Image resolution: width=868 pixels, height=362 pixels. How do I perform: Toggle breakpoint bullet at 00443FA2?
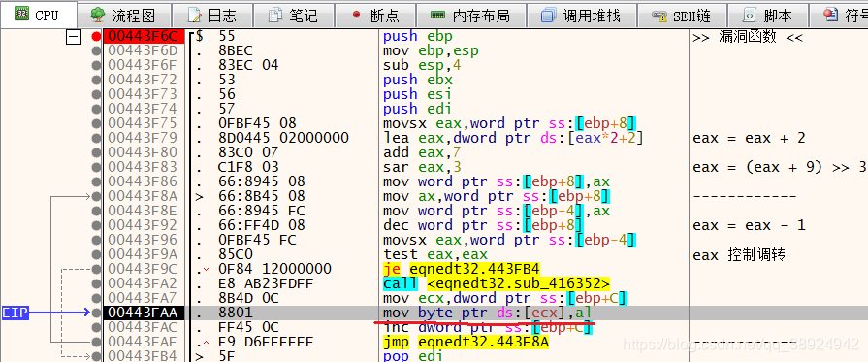point(96,283)
